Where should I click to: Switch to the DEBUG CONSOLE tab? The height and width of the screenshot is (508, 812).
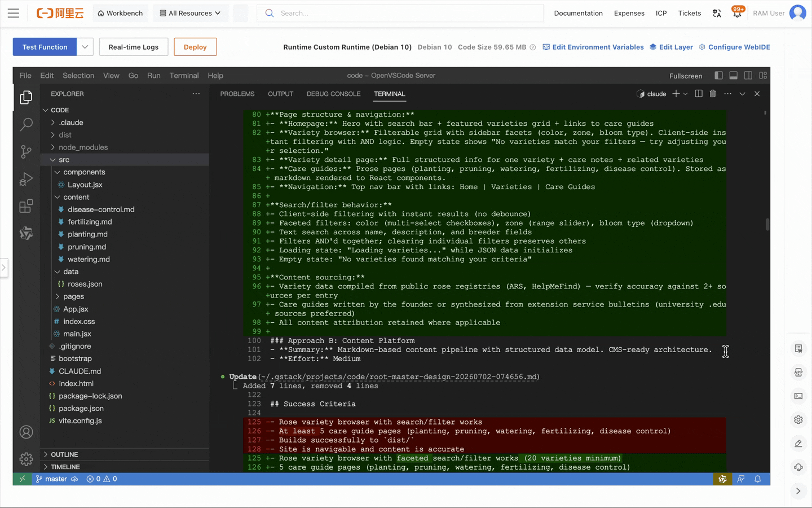pos(333,94)
